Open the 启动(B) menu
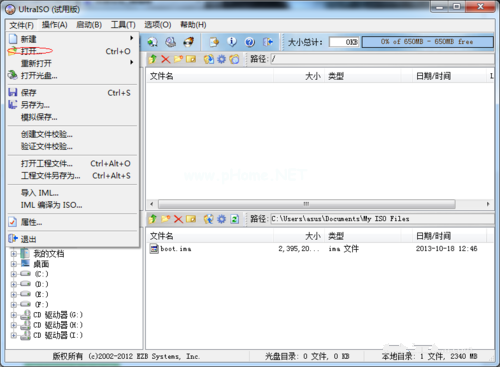 point(89,25)
